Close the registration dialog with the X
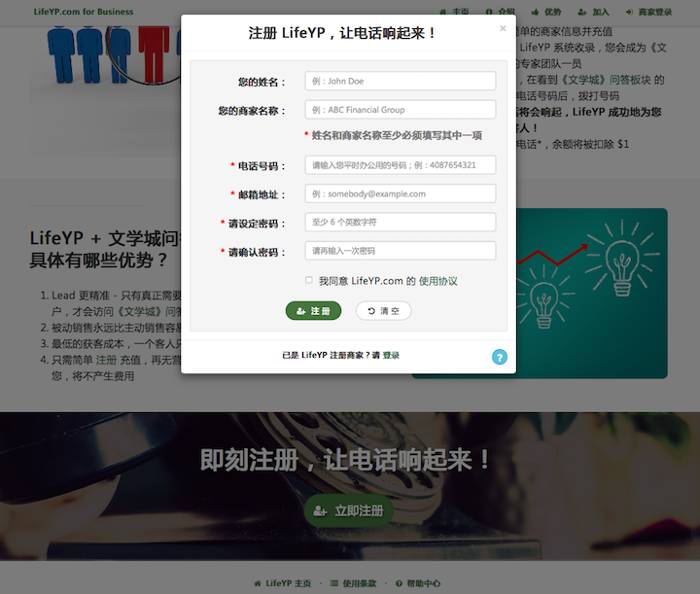700x594 pixels. 503,28
